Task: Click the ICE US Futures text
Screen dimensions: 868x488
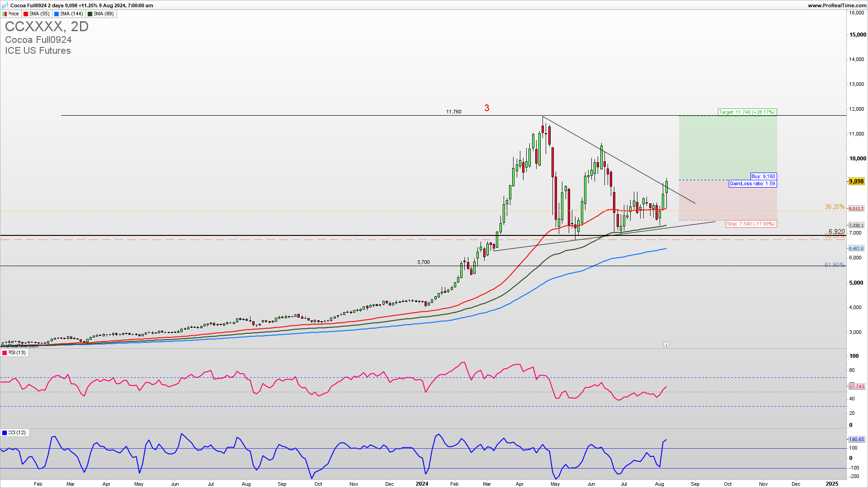Action: pos(38,51)
